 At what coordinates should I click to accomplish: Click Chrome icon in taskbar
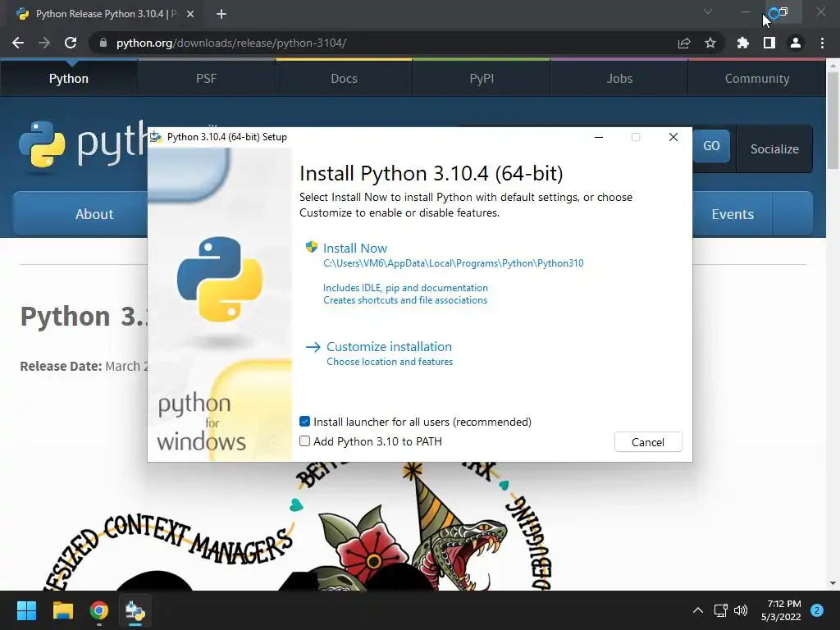(99, 610)
